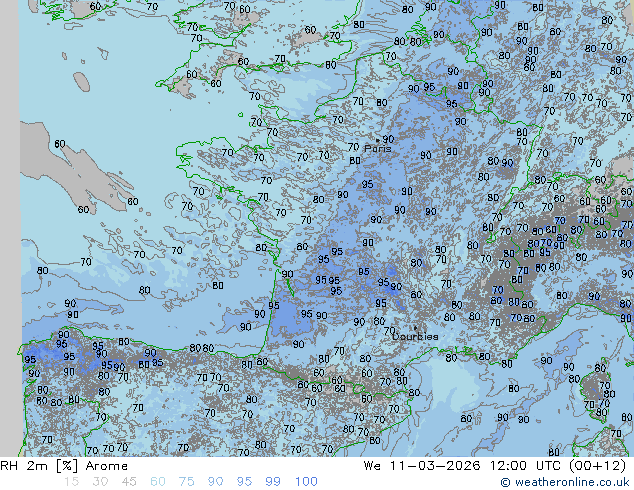Click legend value 99
The height and width of the screenshot is (490, 634).
(273, 482)
